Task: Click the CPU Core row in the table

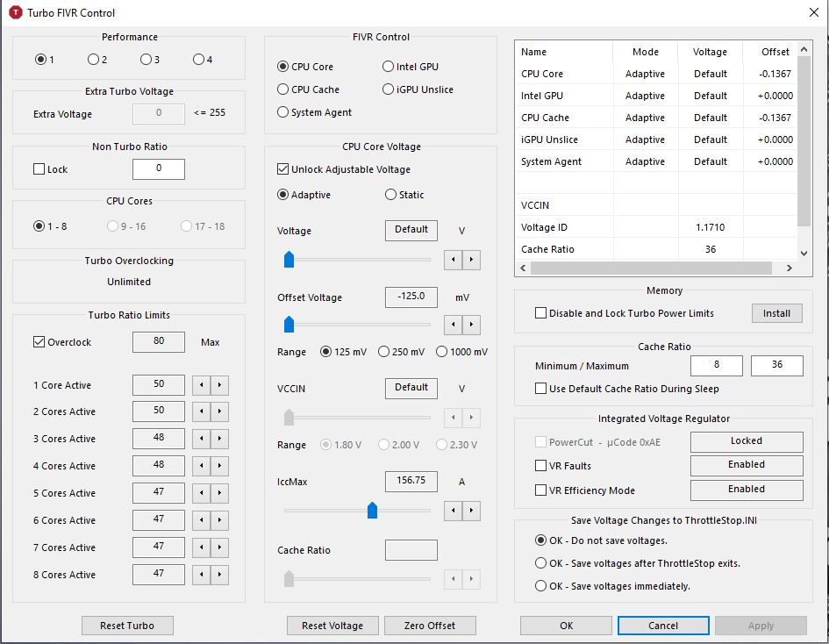Action: pos(656,74)
